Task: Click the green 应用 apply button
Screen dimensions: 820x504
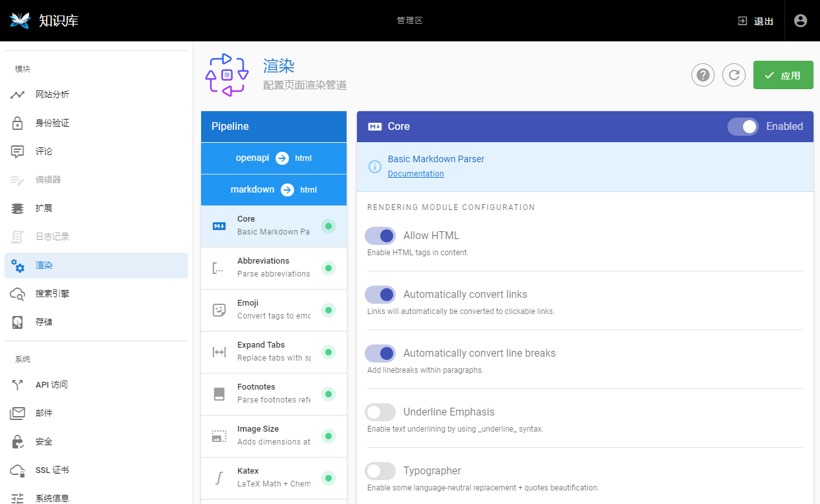Action: coord(782,75)
